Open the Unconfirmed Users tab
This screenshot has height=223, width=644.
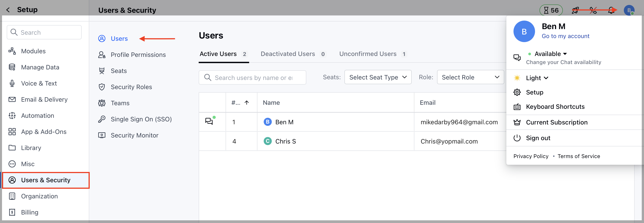click(368, 54)
